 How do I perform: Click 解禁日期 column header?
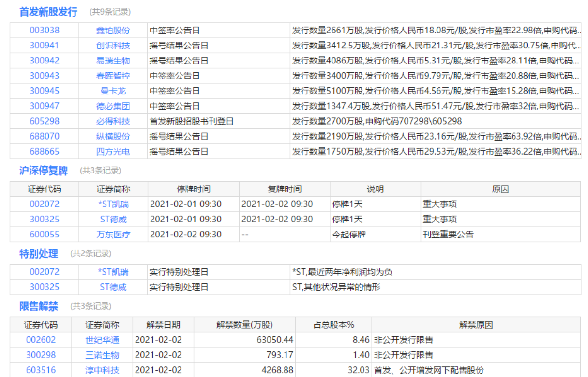point(163,325)
